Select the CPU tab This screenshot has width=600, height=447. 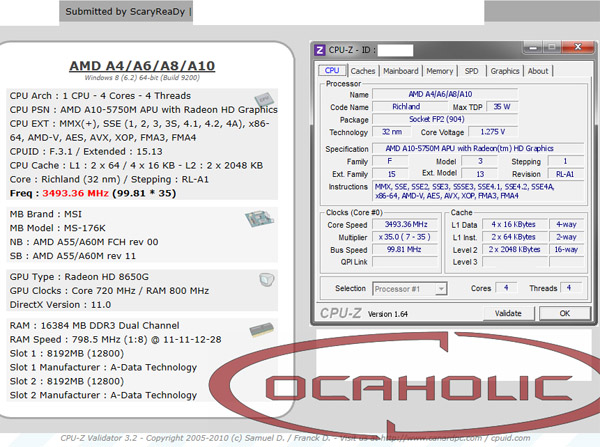pyautogui.click(x=332, y=70)
